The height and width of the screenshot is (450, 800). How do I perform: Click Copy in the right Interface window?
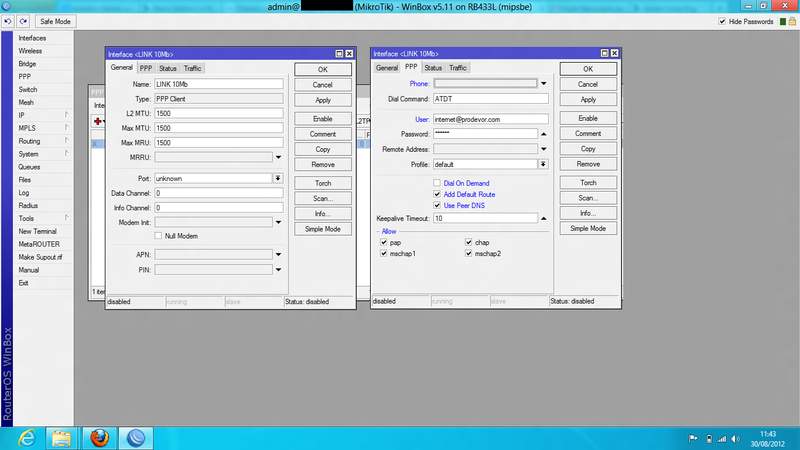click(x=588, y=148)
